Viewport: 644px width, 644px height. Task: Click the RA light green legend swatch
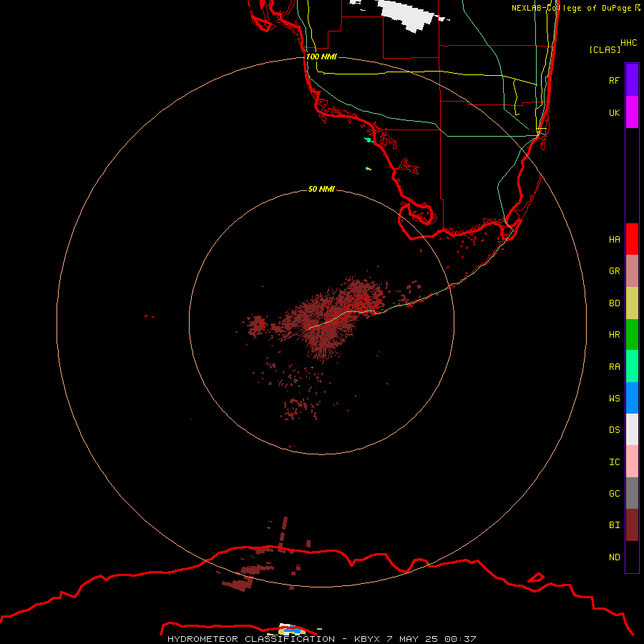click(x=632, y=366)
